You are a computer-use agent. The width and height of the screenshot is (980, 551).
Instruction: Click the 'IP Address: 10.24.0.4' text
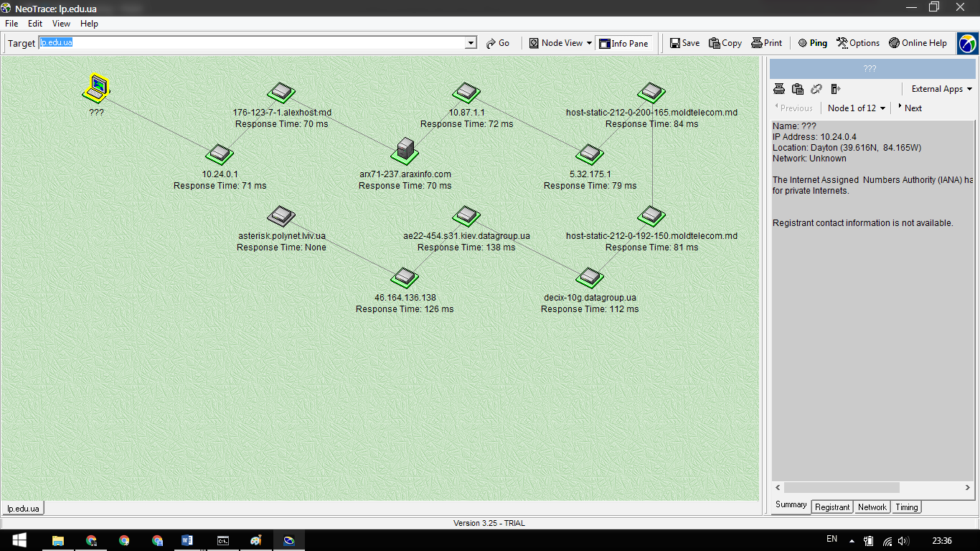[x=814, y=136]
